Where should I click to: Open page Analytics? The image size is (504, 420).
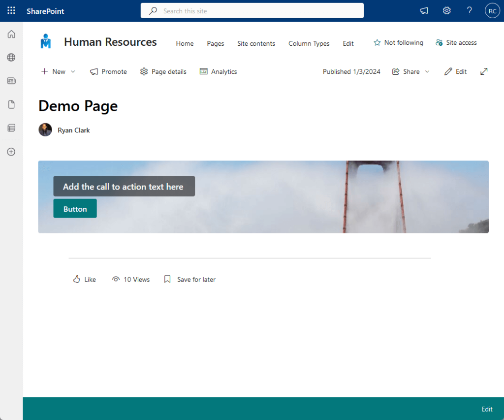point(218,71)
